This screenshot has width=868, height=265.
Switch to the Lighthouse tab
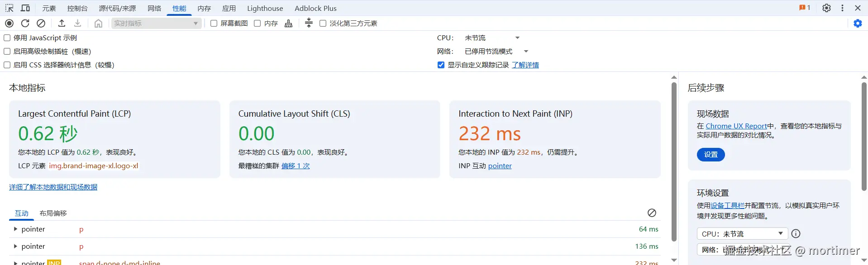click(265, 8)
